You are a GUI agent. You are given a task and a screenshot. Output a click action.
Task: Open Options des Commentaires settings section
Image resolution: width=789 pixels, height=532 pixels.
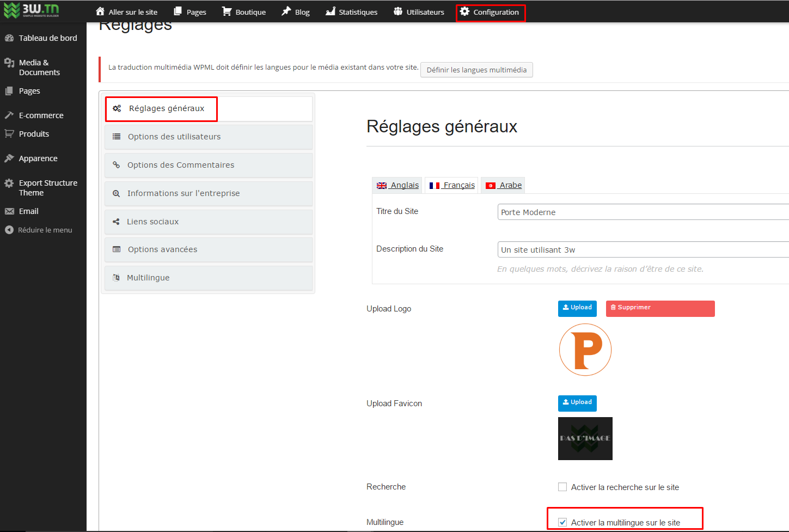point(209,165)
